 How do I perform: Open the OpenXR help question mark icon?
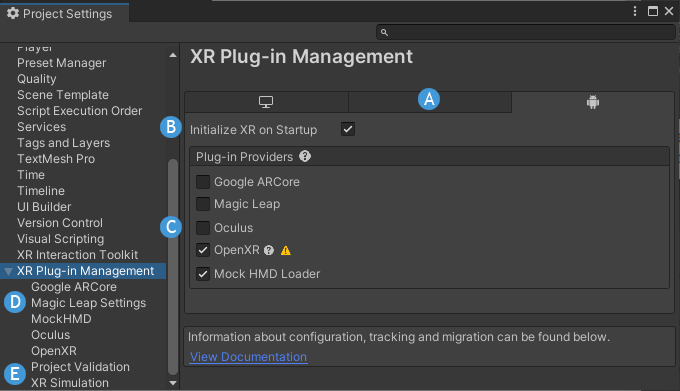pyautogui.click(x=269, y=250)
